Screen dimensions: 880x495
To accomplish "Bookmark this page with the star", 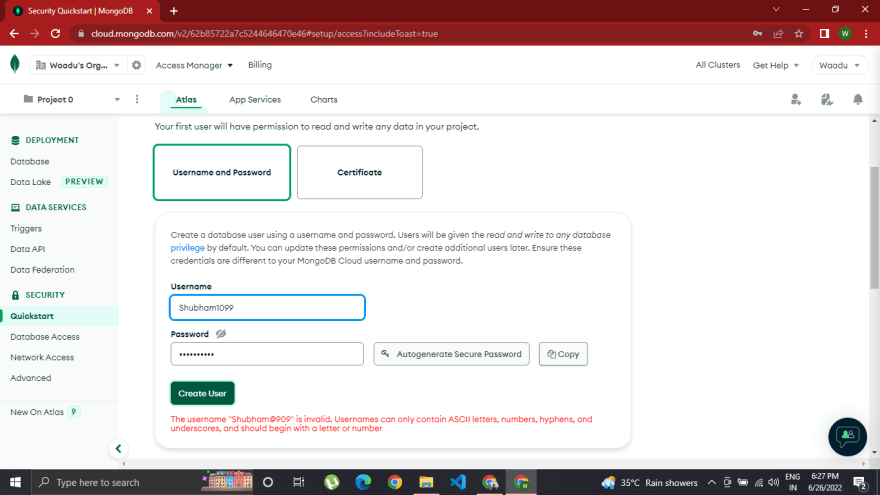I will tap(799, 34).
